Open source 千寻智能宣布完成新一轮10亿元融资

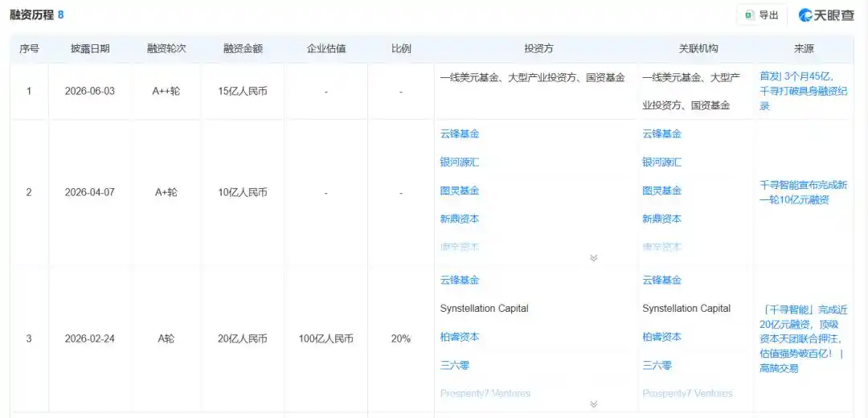click(x=803, y=193)
